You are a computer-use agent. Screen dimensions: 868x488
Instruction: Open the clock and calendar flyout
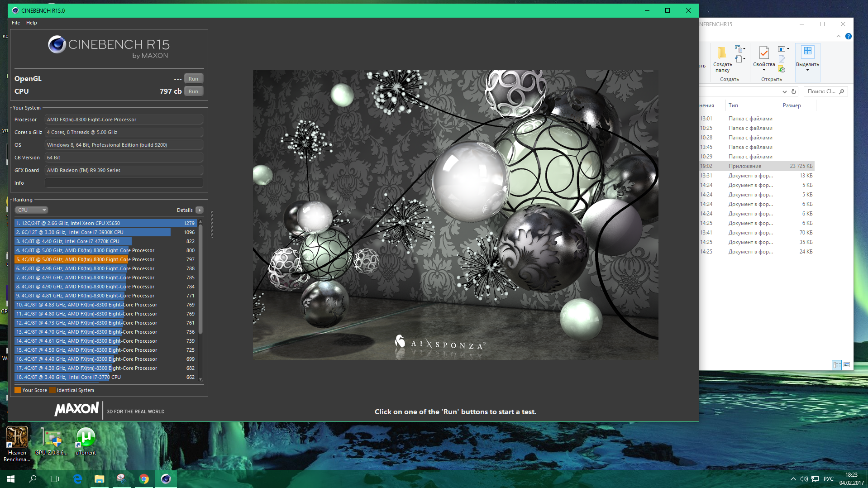[852, 479]
